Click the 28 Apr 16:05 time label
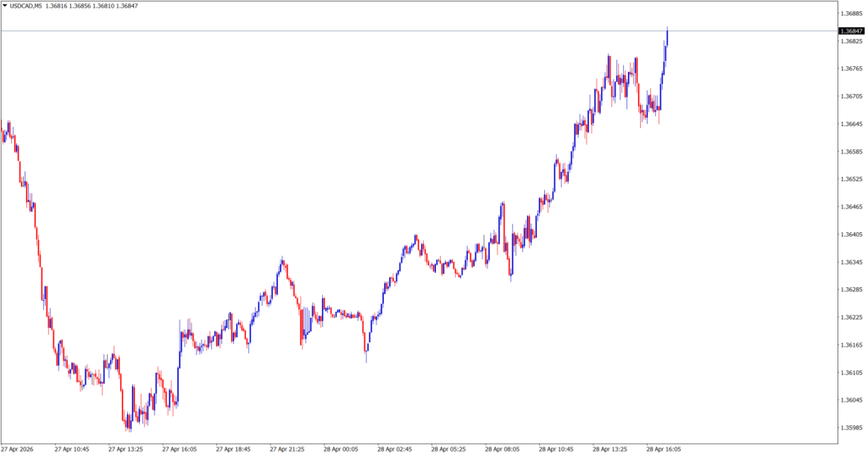Screen dimensions: 868x455 coord(665,449)
